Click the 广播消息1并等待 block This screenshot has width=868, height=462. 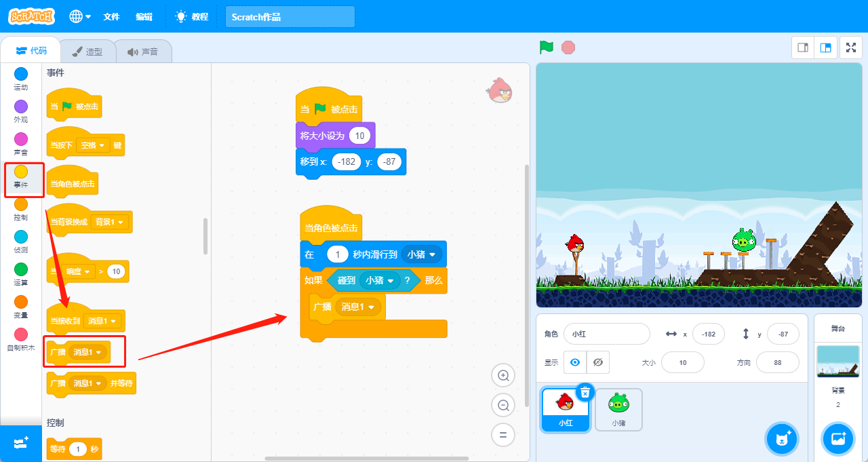click(92, 384)
